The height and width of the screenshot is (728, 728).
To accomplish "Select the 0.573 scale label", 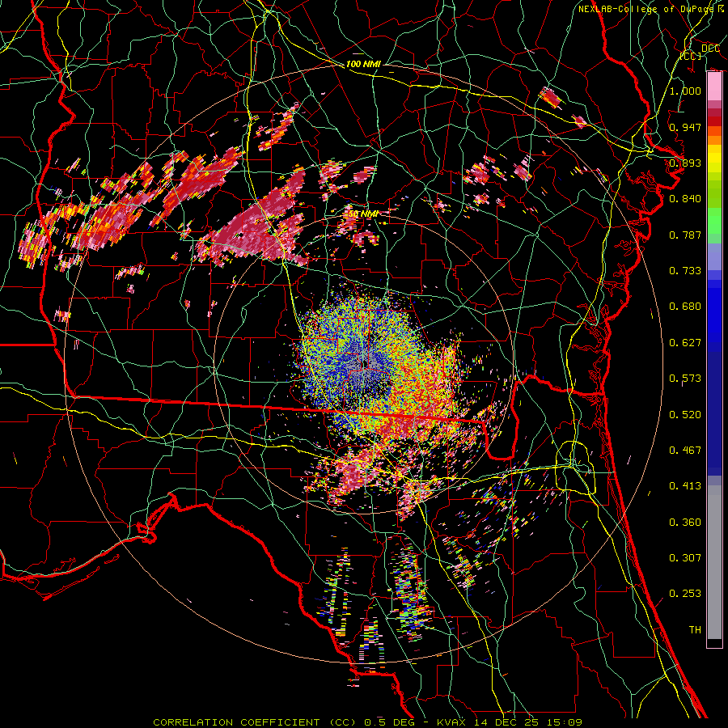I will click(685, 379).
